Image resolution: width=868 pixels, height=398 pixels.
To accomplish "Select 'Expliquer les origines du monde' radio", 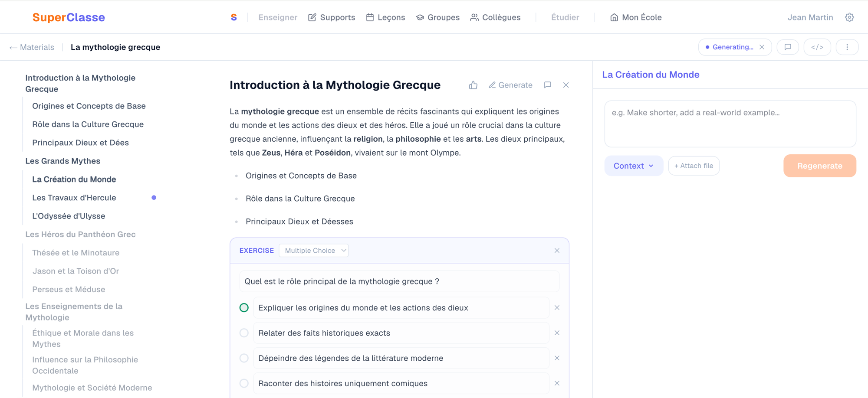I will coord(244,308).
